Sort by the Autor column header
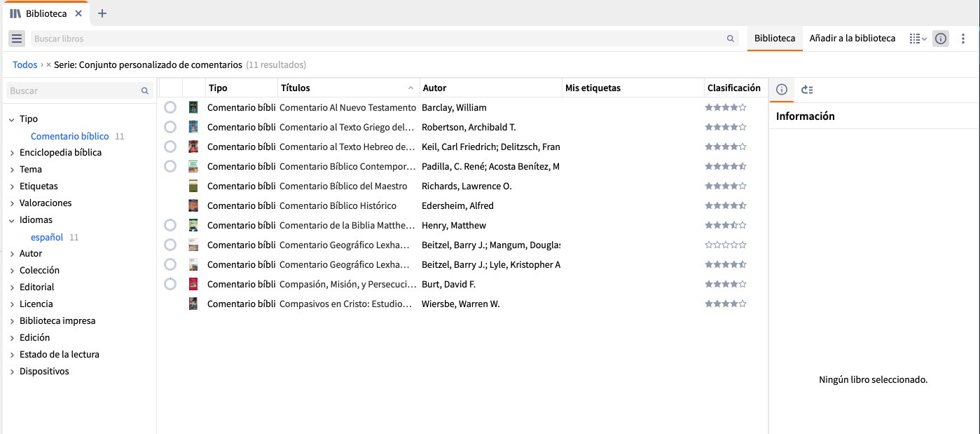The height and width of the screenshot is (434, 980). (491, 88)
